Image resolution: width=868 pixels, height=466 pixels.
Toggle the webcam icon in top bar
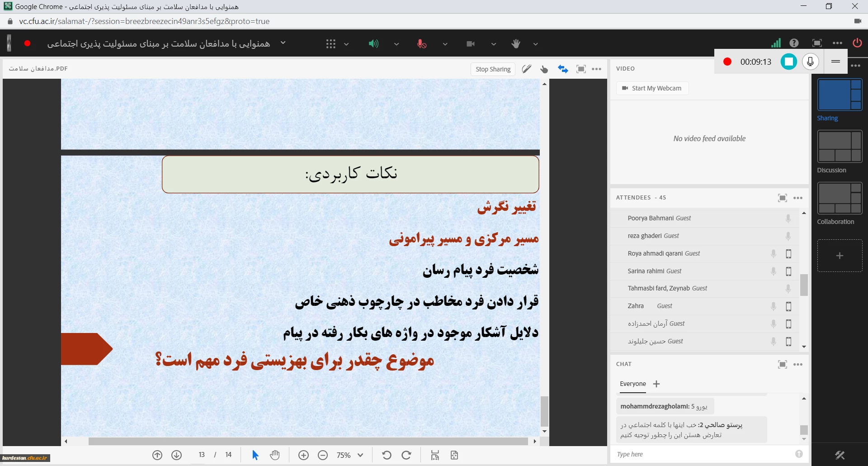coord(471,44)
